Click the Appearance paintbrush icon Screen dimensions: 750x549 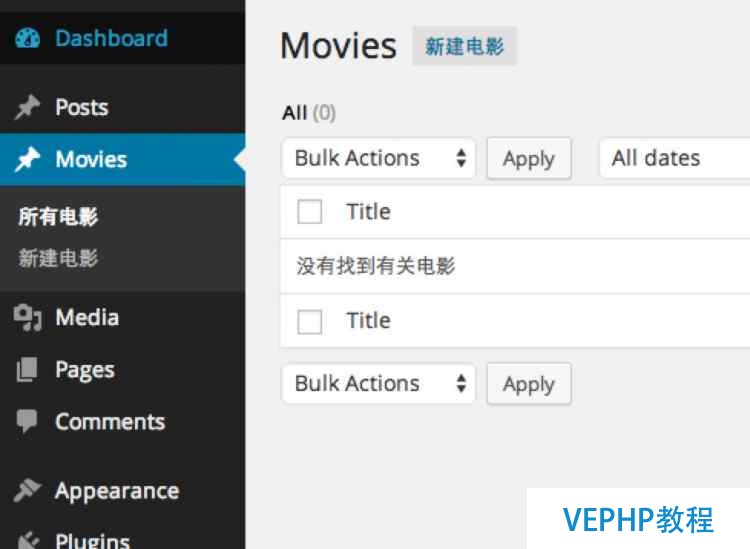pos(27,491)
